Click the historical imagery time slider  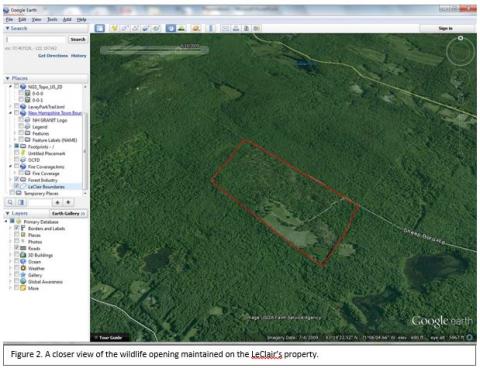point(154,50)
